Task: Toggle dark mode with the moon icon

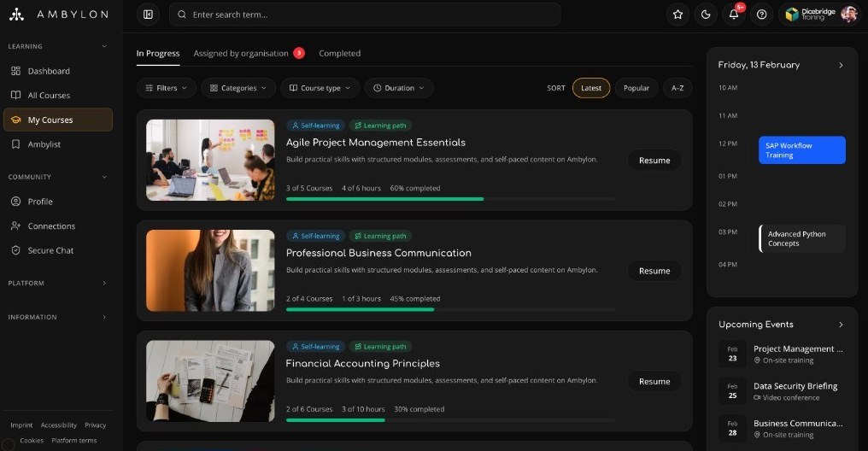Action: 706,15
